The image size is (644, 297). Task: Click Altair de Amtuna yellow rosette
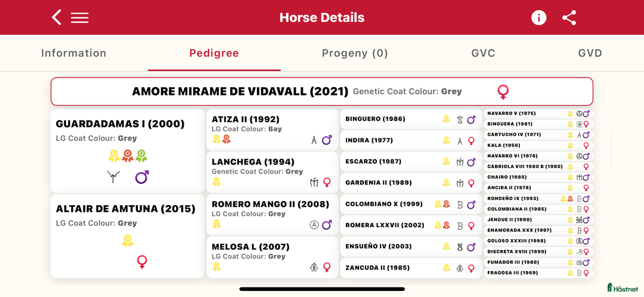coord(128,241)
